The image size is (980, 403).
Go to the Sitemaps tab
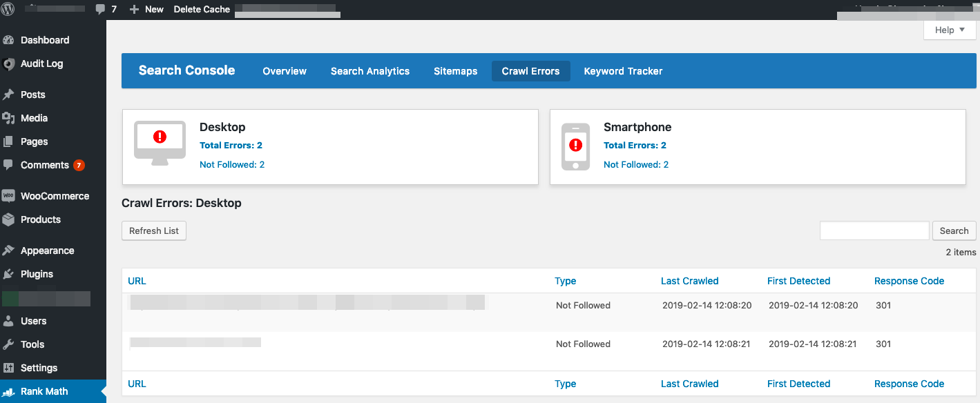point(456,71)
